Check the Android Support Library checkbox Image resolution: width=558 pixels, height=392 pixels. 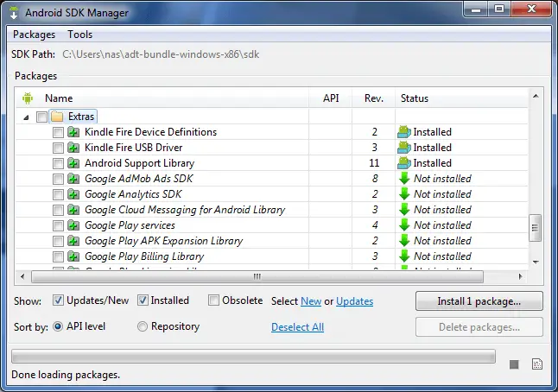pos(58,163)
